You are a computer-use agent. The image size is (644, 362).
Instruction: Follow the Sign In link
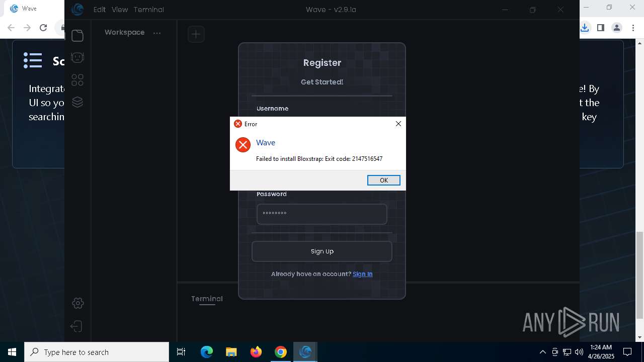click(363, 274)
